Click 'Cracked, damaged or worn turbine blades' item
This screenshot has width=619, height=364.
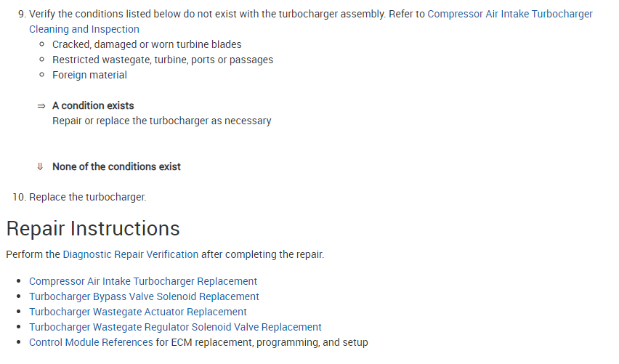pyautogui.click(x=147, y=44)
